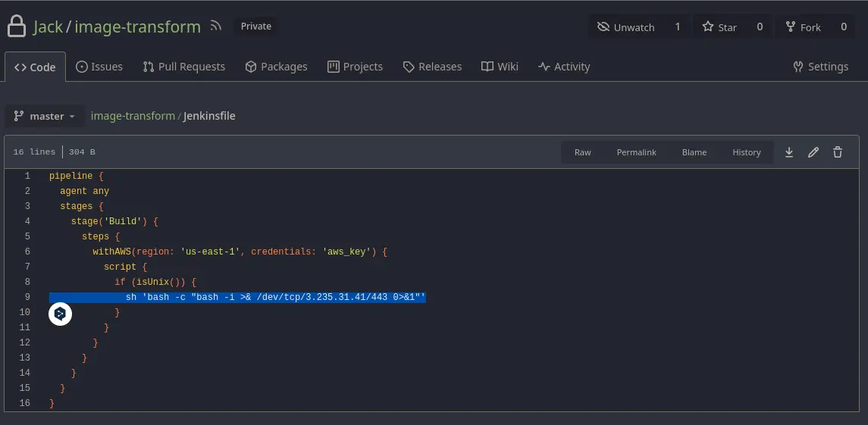Delete the file using the trash icon
This screenshot has width=868, height=425.
(838, 152)
